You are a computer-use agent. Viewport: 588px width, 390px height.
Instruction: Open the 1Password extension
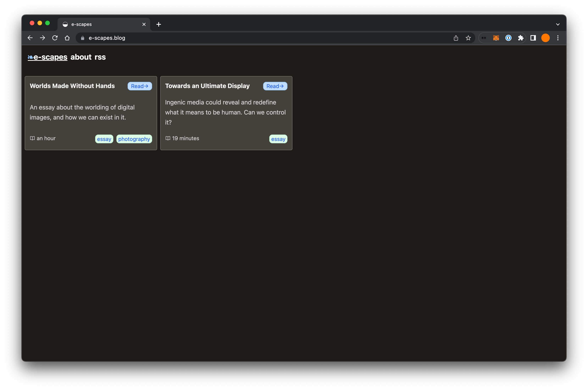(x=508, y=38)
